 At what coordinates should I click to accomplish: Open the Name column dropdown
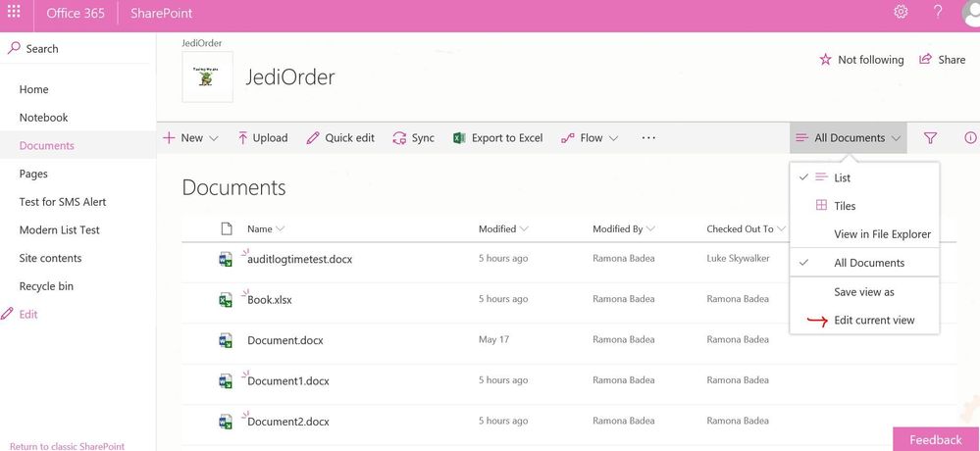(280, 228)
